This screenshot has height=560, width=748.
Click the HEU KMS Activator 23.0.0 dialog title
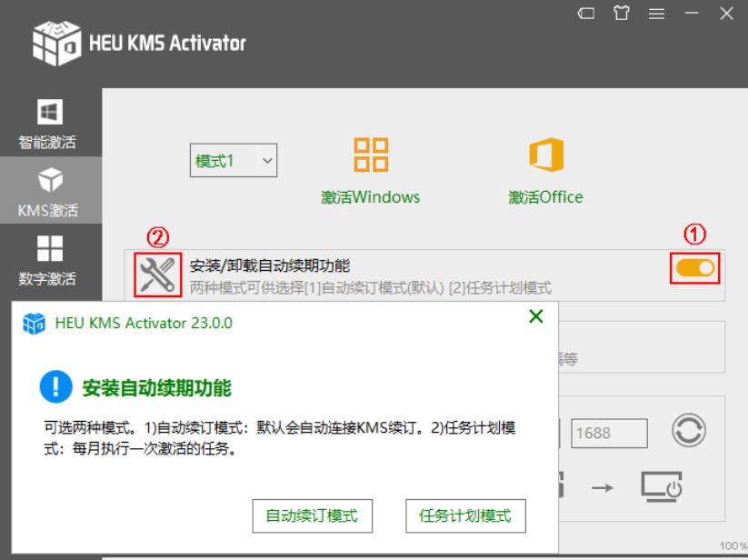(144, 323)
